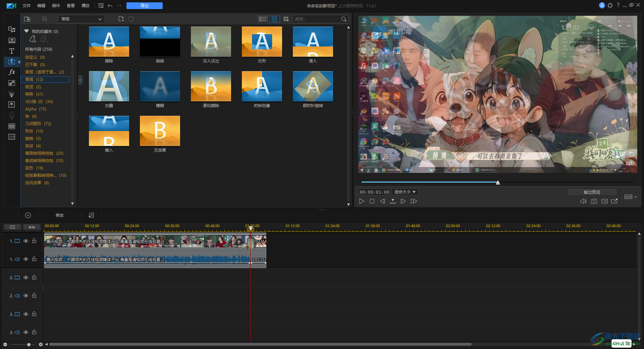
Task: Toggle visibility eye on video track 3
Action: [x=26, y=314]
